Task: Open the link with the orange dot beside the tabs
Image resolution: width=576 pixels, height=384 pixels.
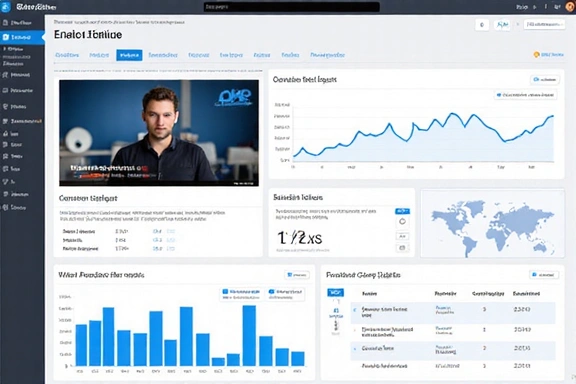Action: coord(548,55)
